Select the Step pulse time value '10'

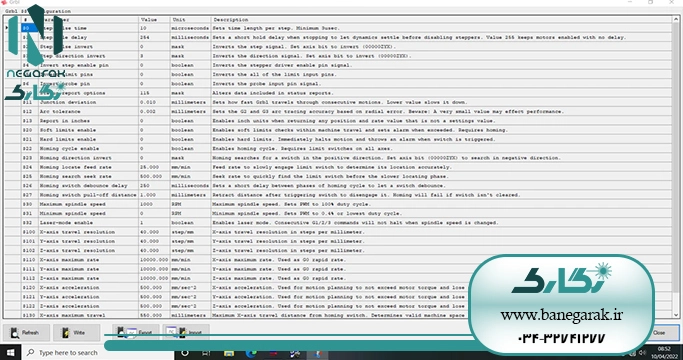pyautogui.click(x=154, y=28)
